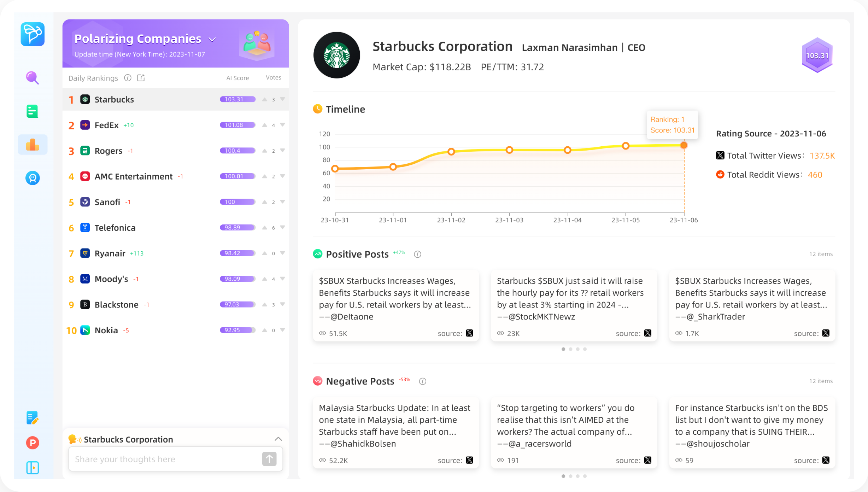This screenshot has height=492, width=868.
Task: Open the Polarizing Companies dropdown
Action: (212, 39)
